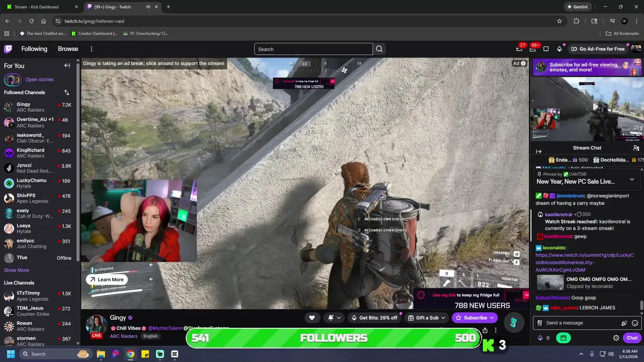The height and width of the screenshot is (362, 644).
Task: Expand the Subscribe button options
Action: pyautogui.click(x=492, y=318)
